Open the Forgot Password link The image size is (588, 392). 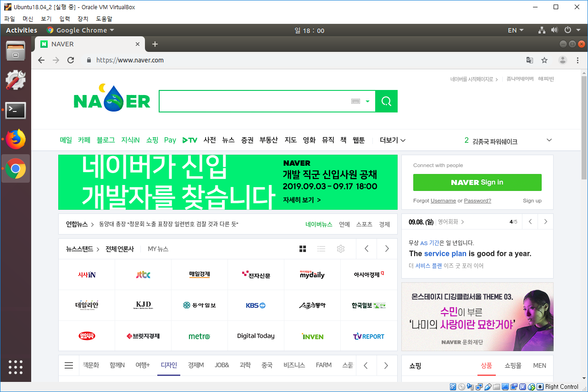pos(477,201)
